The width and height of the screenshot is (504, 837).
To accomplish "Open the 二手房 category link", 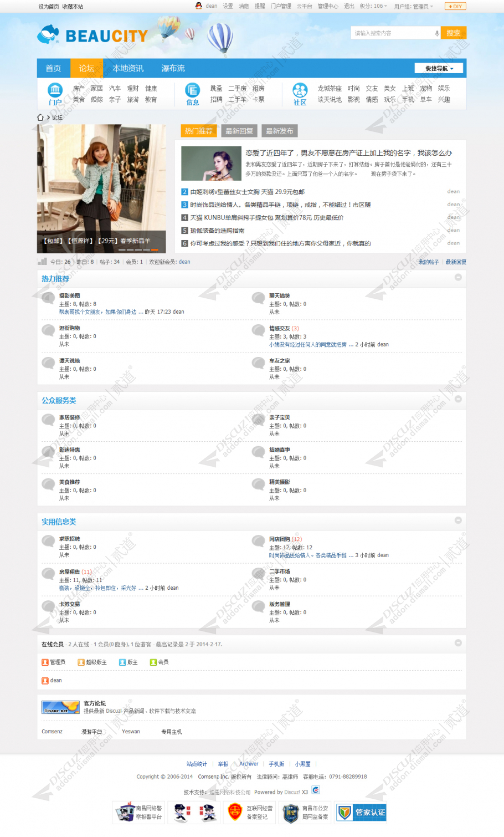I will tap(238, 88).
